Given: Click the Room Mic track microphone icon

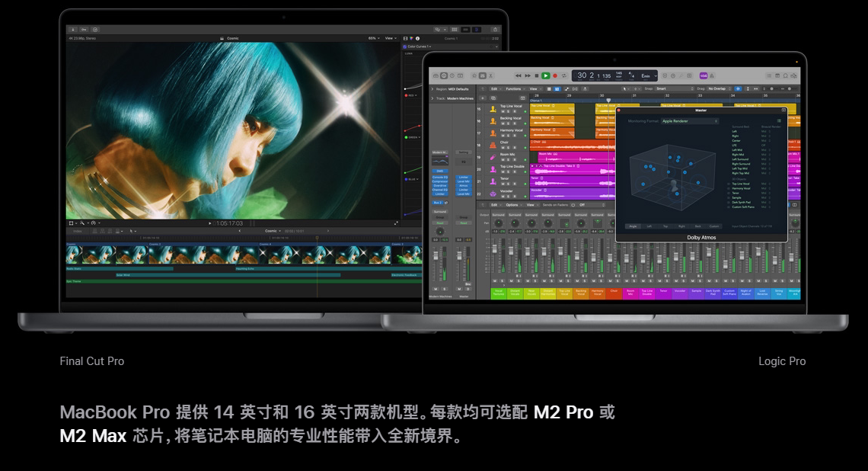Looking at the screenshot, I should pos(493,156).
